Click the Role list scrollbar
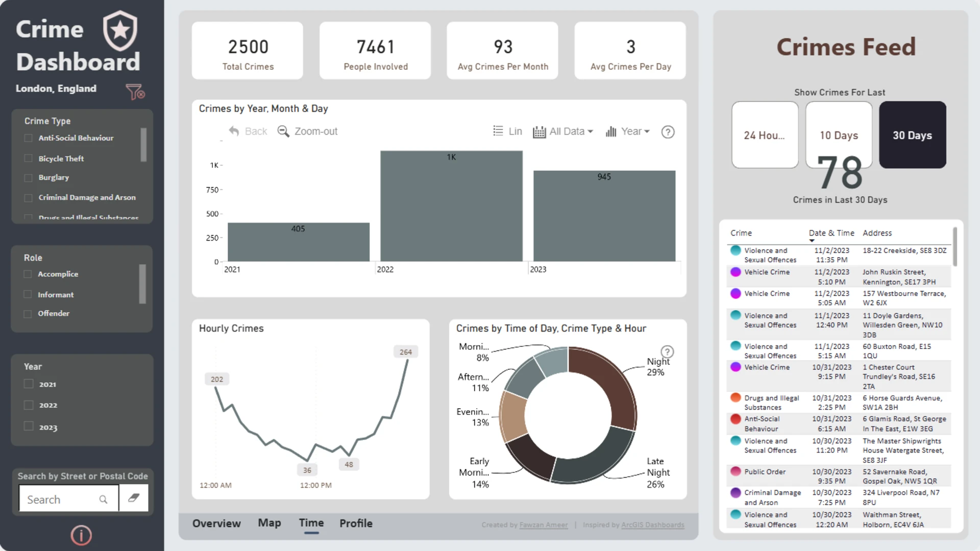 (x=142, y=284)
